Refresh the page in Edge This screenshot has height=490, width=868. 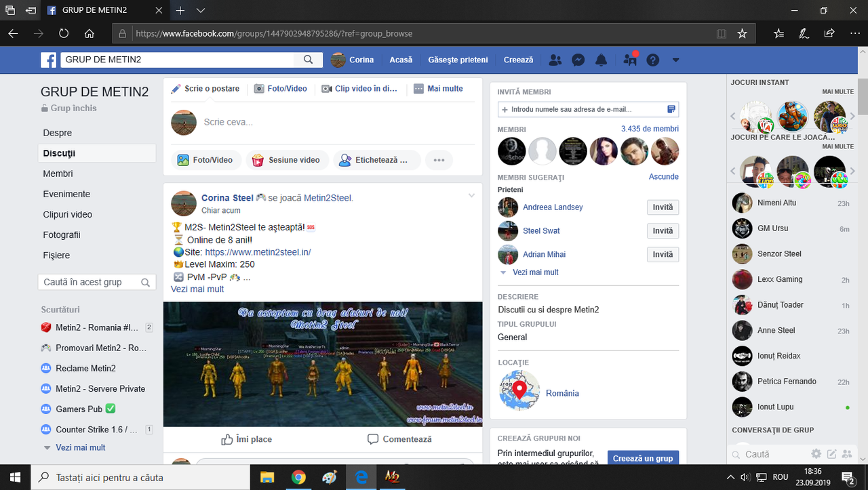(x=64, y=33)
